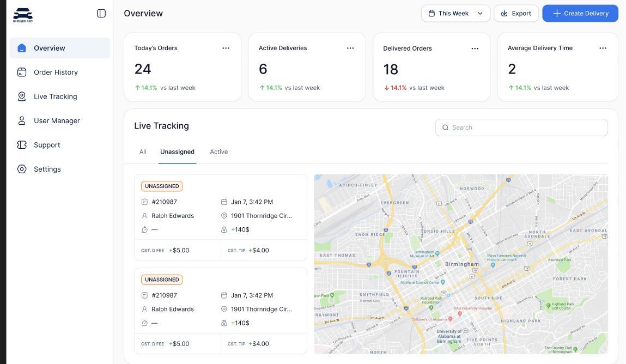Click the My Delivery Fleet logo
The height and width of the screenshot is (364, 626).
tap(23, 15)
